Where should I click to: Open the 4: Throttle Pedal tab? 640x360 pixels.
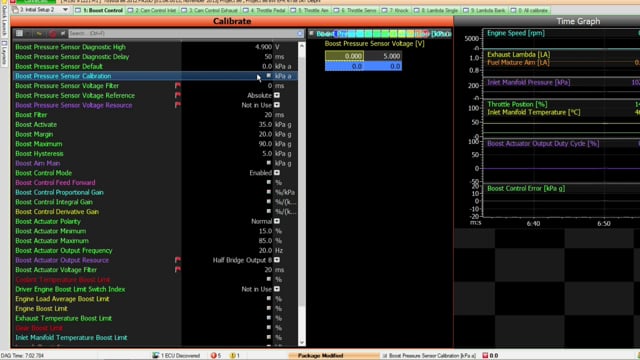[x=264, y=10]
